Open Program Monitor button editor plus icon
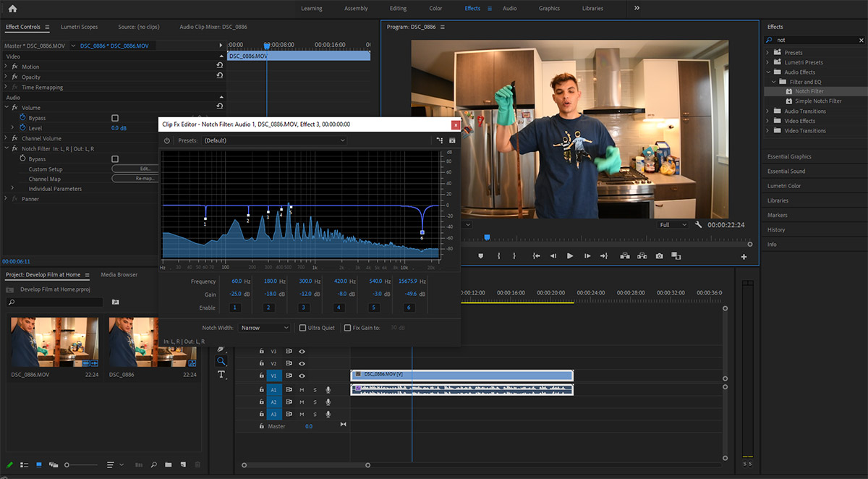 (744, 257)
